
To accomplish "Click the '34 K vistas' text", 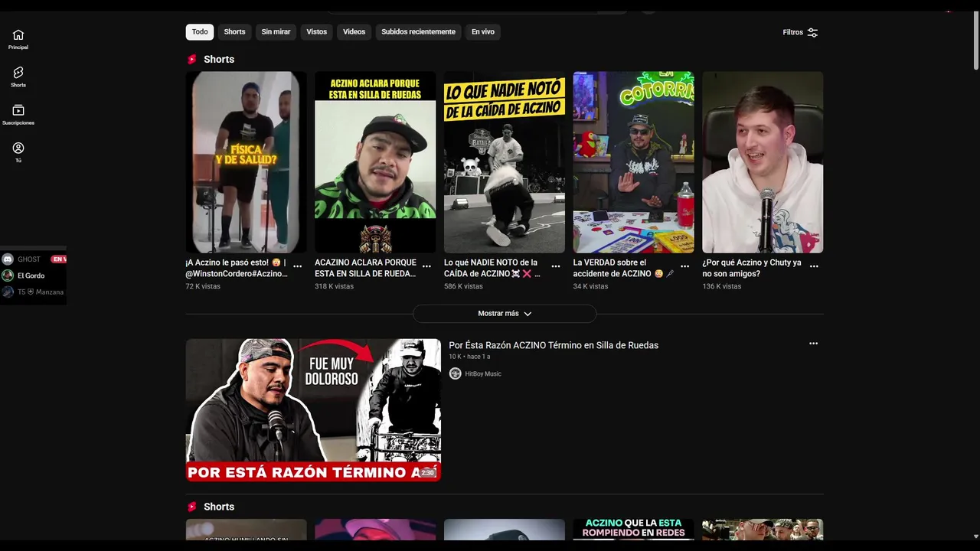I will coord(590,286).
